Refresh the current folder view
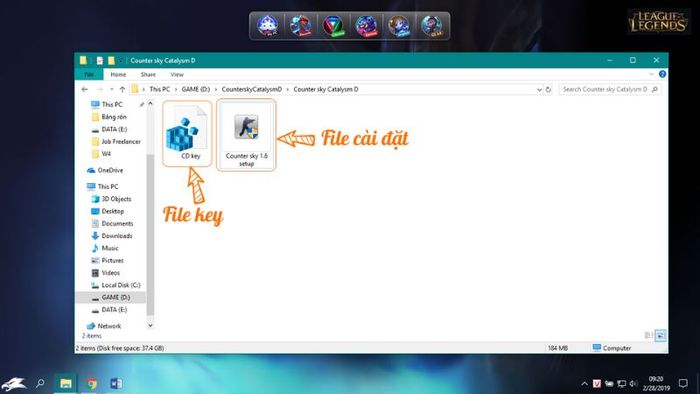The width and height of the screenshot is (700, 394). 548,89
